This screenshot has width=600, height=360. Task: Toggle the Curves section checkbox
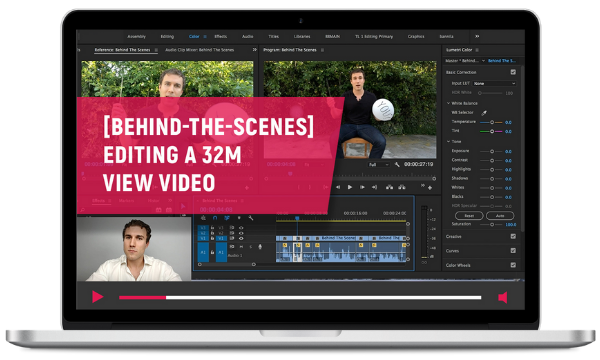coord(513,251)
